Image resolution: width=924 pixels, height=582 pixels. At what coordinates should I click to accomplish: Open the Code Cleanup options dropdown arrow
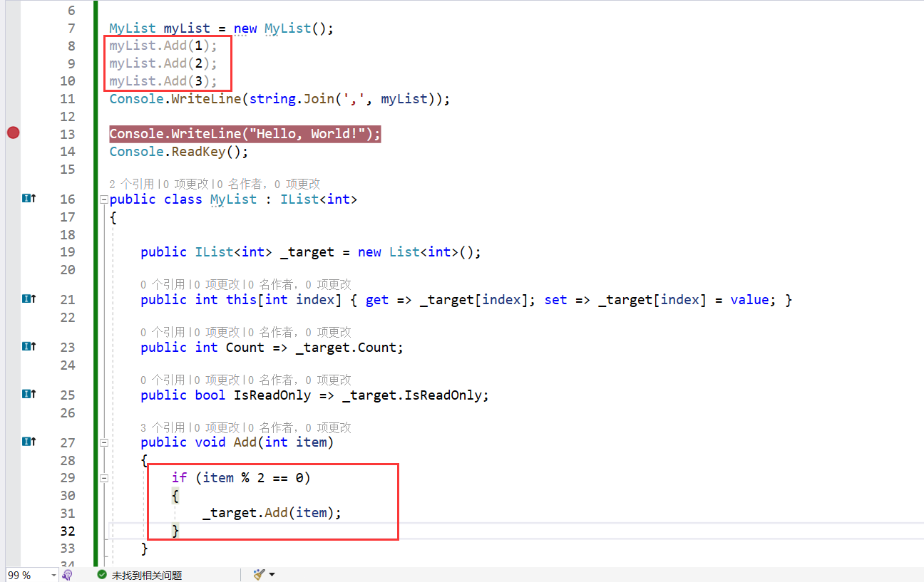tap(272, 574)
